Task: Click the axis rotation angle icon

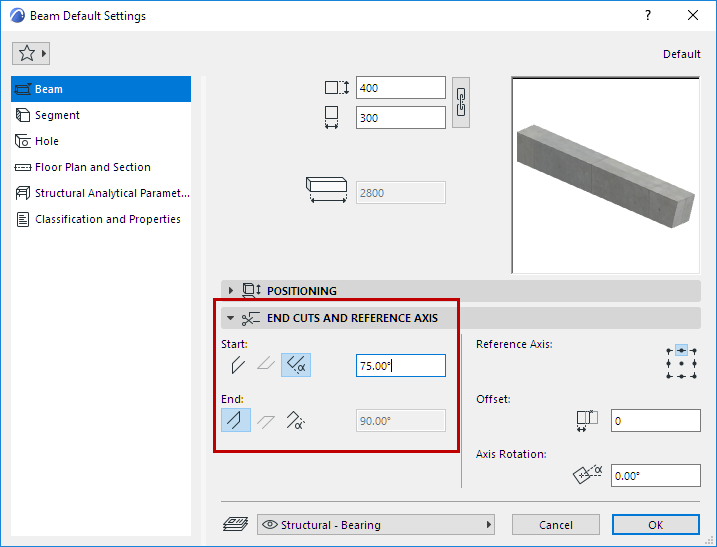Action: (588, 475)
